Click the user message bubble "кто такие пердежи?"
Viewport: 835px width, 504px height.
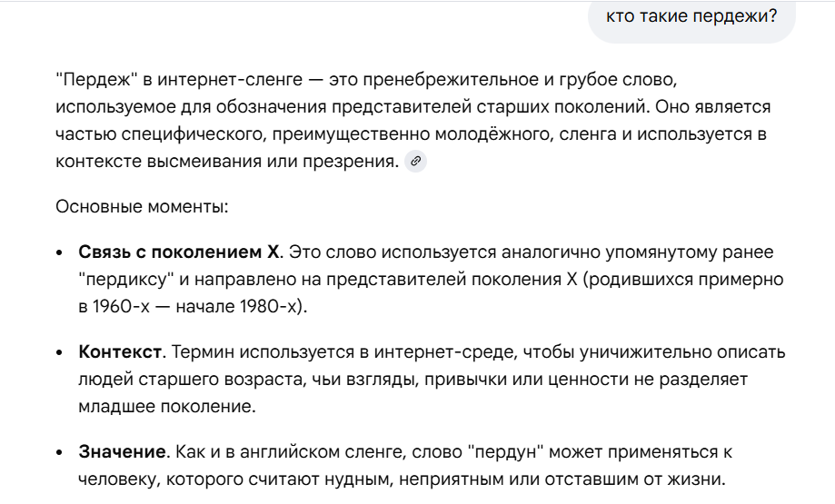[691, 15]
